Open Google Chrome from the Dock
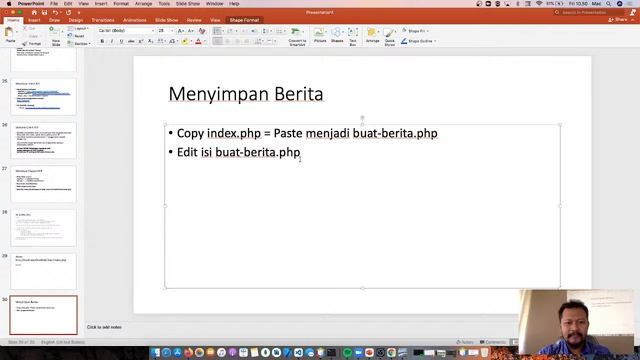Image resolution: width=640 pixels, height=360 pixels. (391, 352)
